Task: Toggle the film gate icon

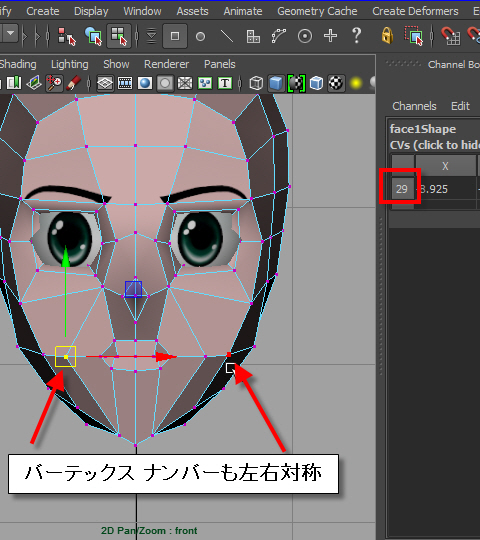Action: 125,83
